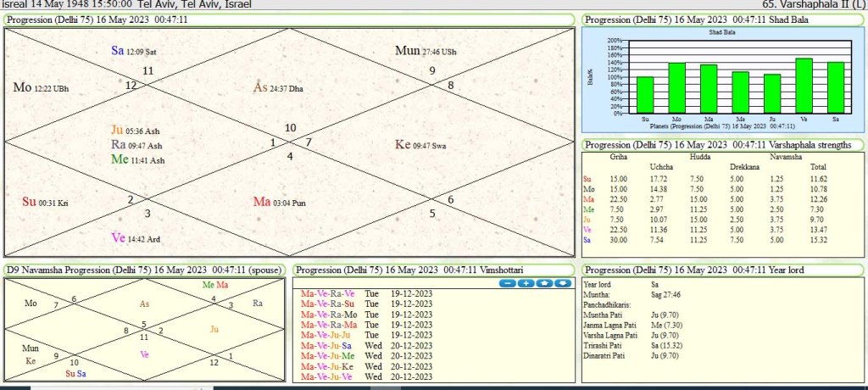Choose the Ma-Ve-Ra-Mo dasha entry
Viewport: 868px width, 390px height.
point(328,314)
